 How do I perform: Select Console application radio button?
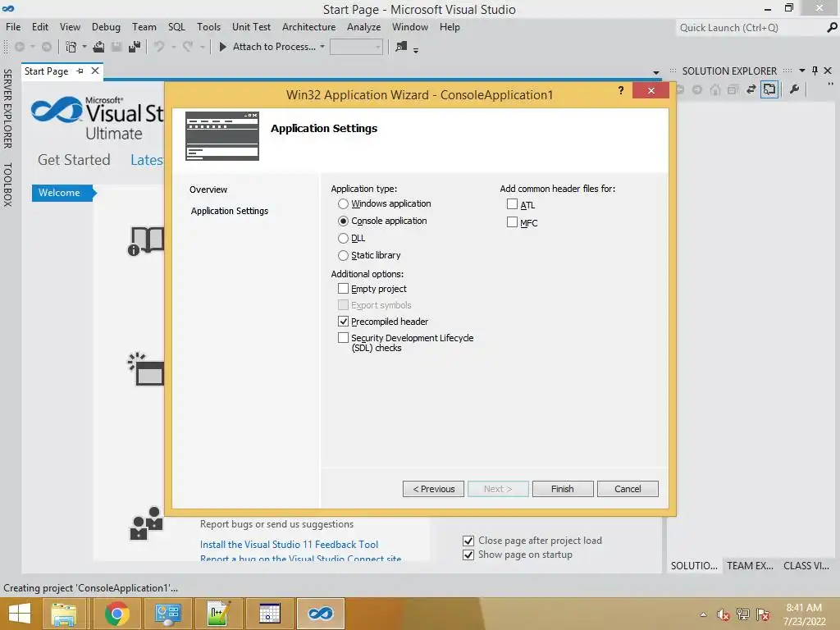(x=344, y=221)
